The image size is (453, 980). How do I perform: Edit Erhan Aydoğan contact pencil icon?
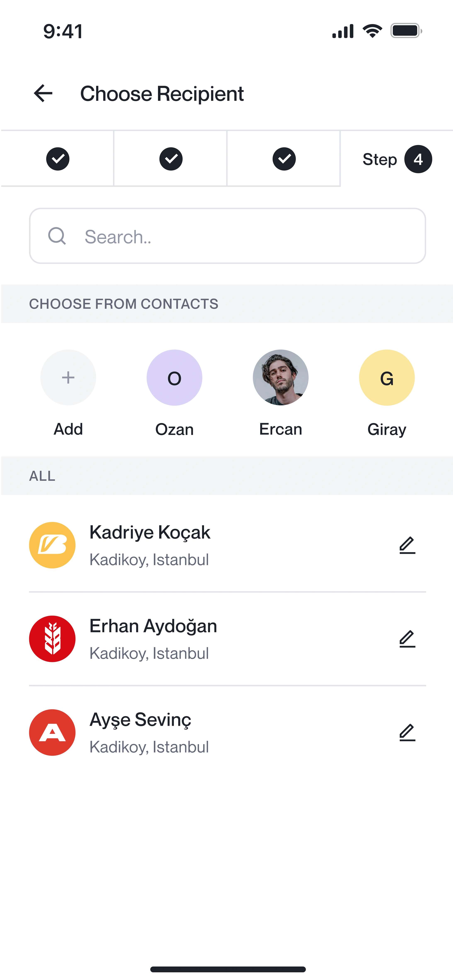pyautogui.click(x=407, y=639)
